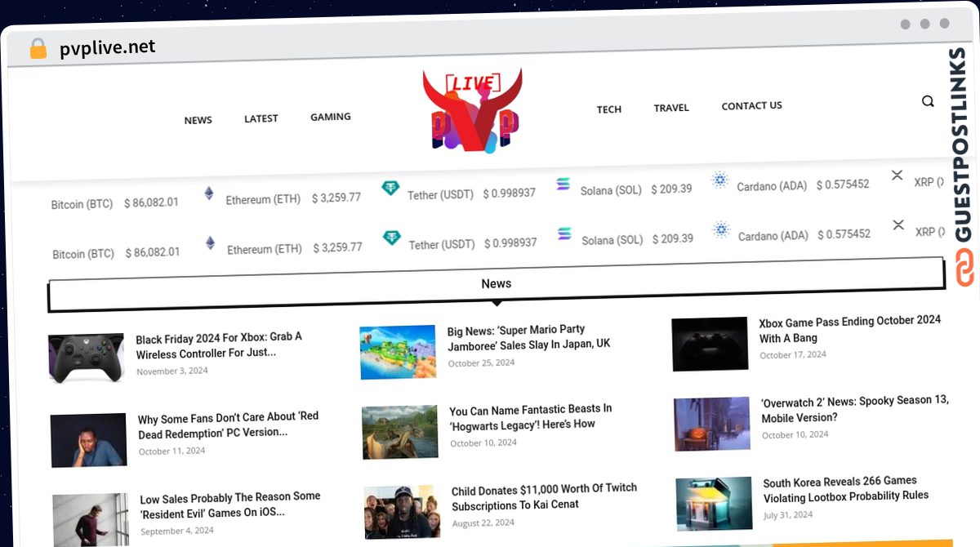Viewport: 980px width, 547px height.
Task: Open Hogwarts Legacy Fantastic Beasts article
Action: point(531,416)
